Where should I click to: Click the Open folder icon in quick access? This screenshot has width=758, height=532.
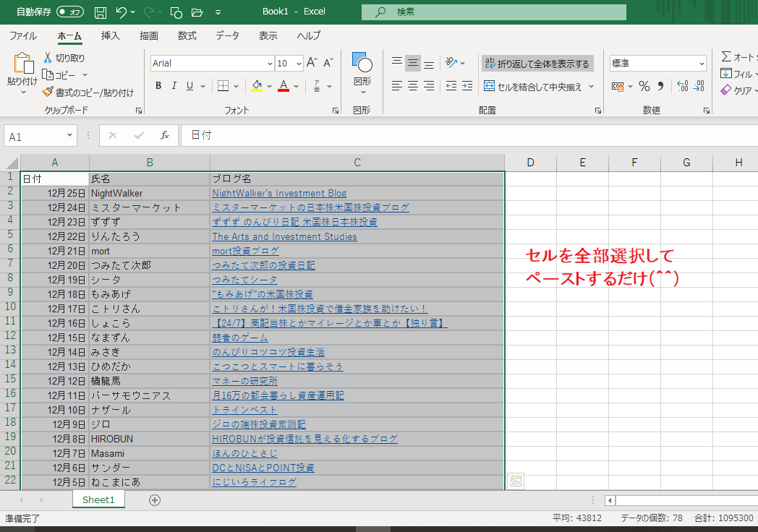197,12
